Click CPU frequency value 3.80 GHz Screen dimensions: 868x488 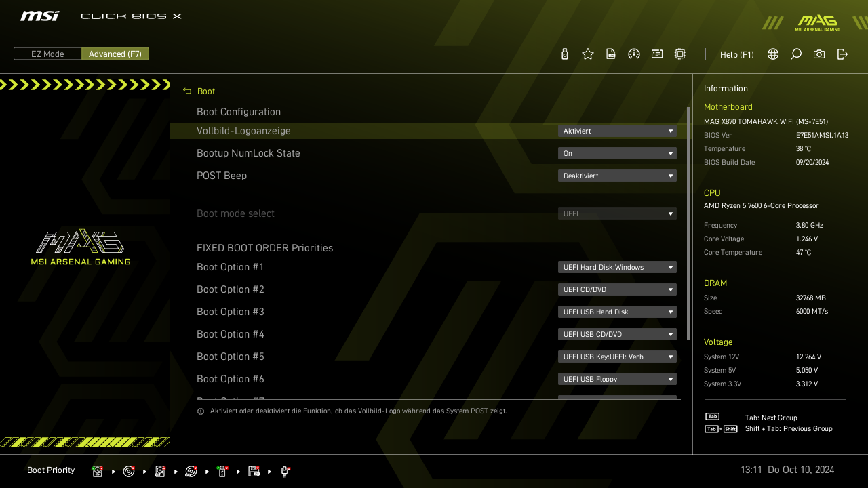[810, 225]
